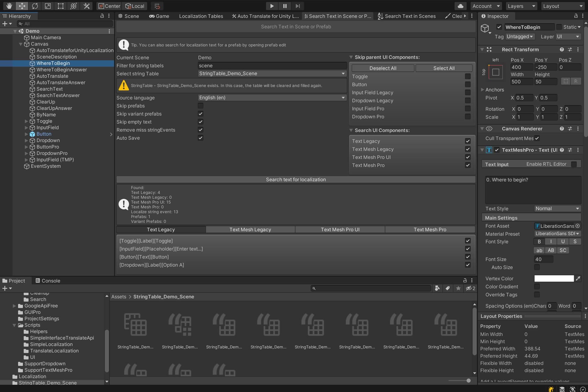Open the cloud services icon

click(460, 6)
